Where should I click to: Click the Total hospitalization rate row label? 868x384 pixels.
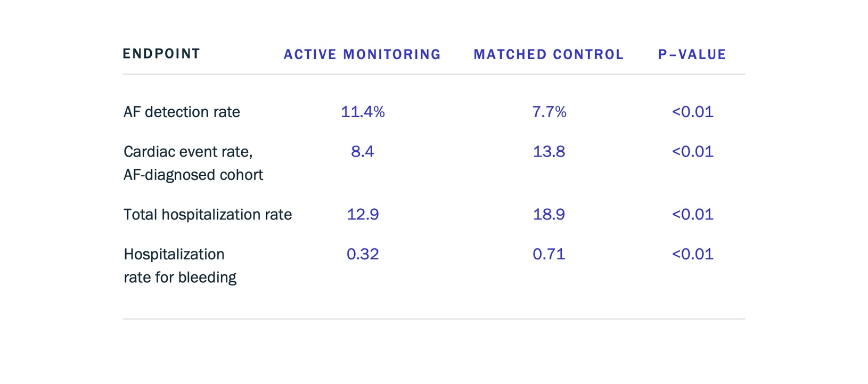pyautogui.click(x=208, y=215)
